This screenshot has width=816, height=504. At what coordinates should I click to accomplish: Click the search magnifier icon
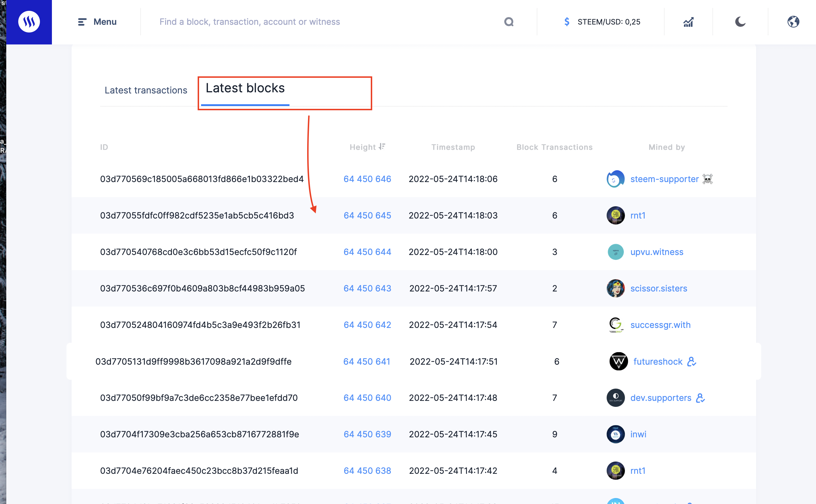point(509,22)
